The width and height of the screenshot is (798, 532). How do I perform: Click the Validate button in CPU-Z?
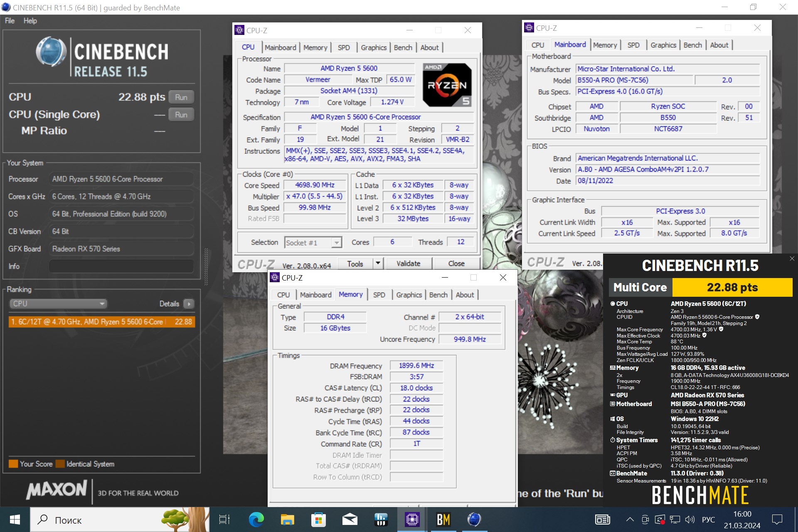(x=409, y=264)
